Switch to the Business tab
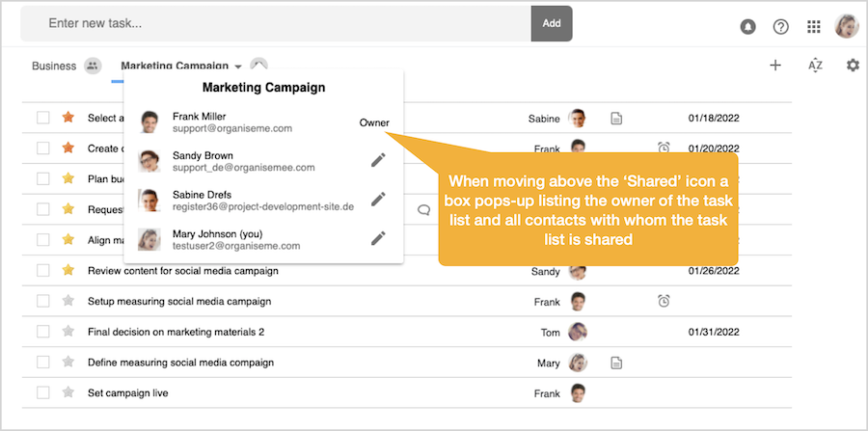868x431 pixels. (x=54, y=67)
